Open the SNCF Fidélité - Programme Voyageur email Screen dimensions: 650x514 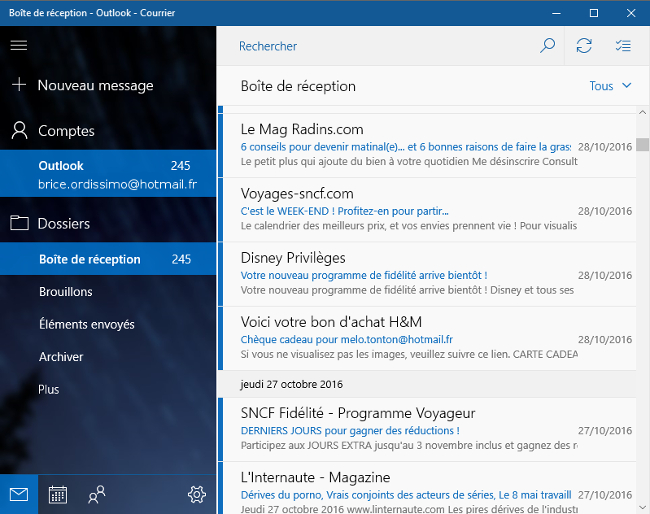coord(427,429)
